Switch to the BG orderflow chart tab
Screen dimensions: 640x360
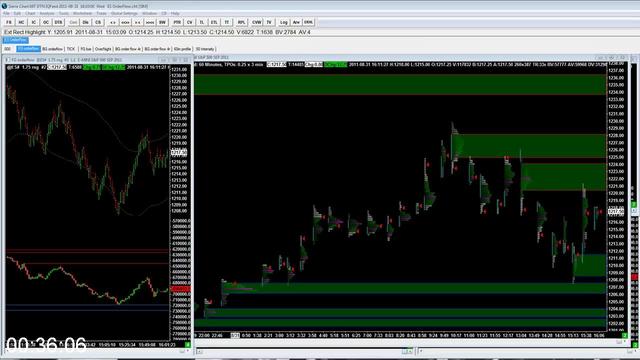[53, 49]
